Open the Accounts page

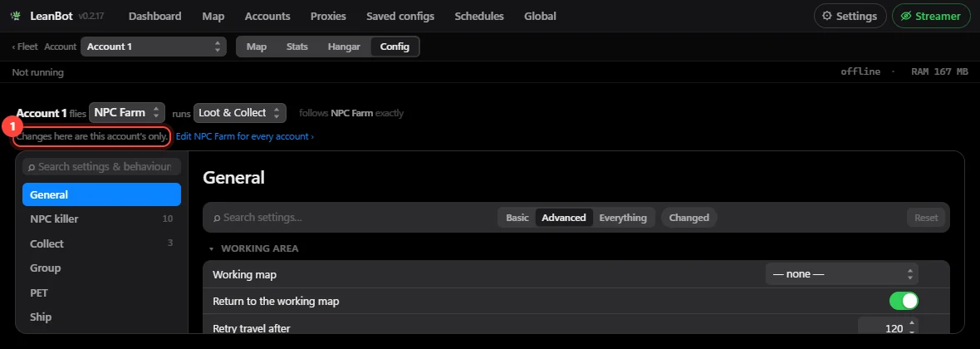pyautogui.click(x=267, y=17)
